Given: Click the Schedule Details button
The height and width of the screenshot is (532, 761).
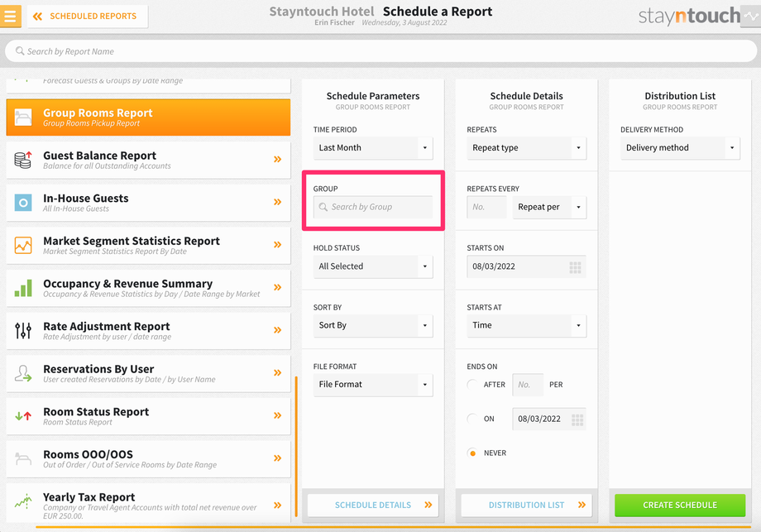Looking at the screenshot, I should (373, 505).
